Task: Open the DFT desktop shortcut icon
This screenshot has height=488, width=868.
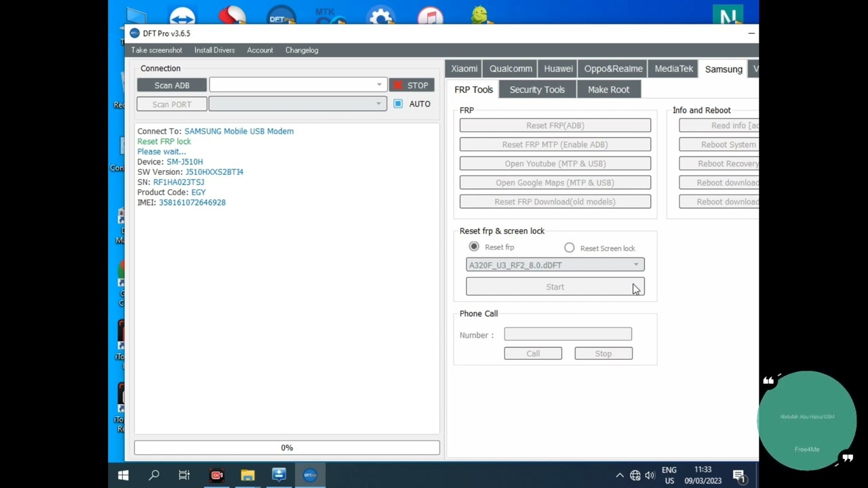Action: click(x=281, y=15)
